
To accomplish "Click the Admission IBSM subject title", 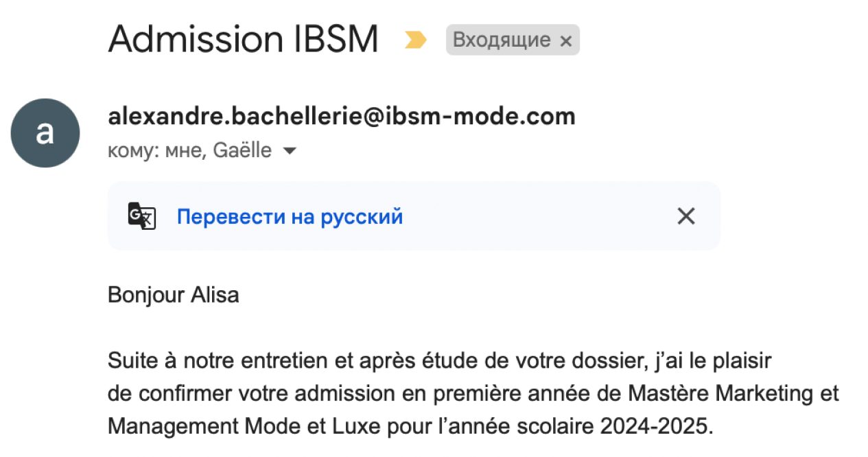I will point(243,38).
